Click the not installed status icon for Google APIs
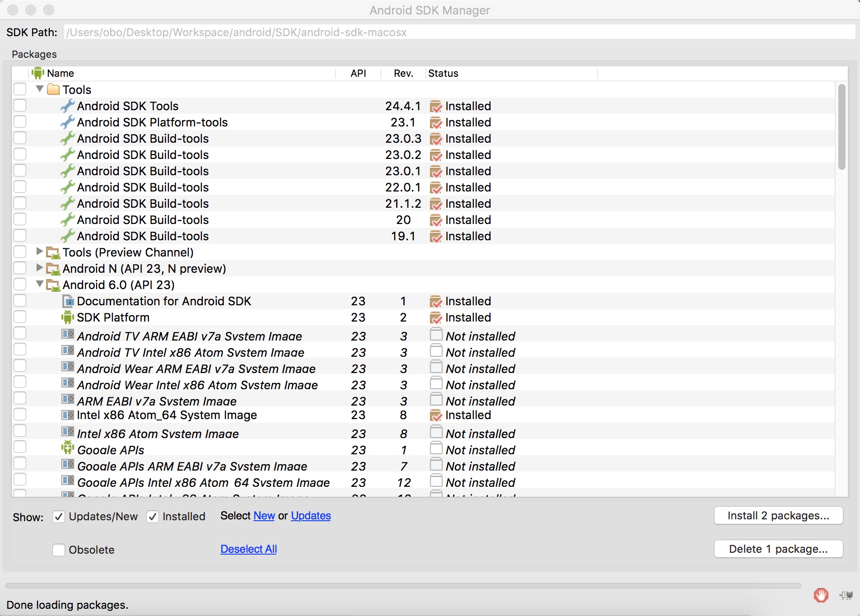860x616 pixels. 436,448
